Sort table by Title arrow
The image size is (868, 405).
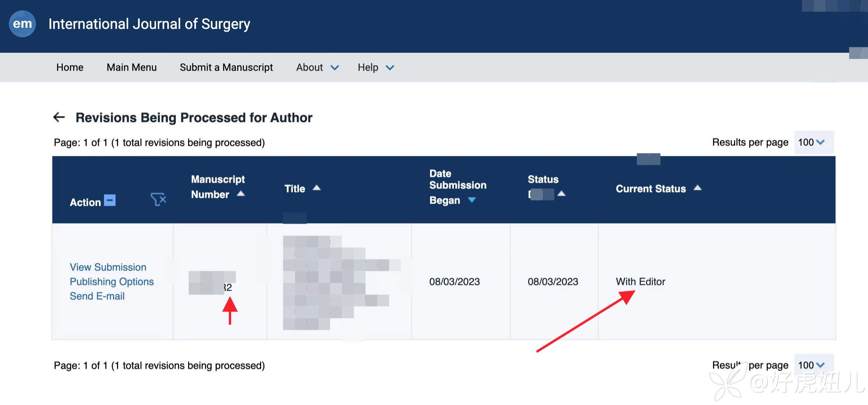(317, 188)
